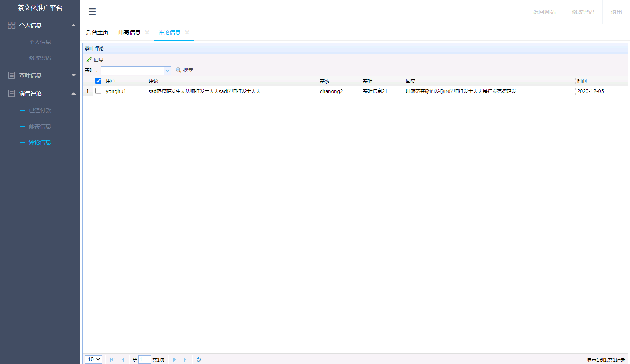Click the 销售评论 list icon in sidebar

pos(12,93)
